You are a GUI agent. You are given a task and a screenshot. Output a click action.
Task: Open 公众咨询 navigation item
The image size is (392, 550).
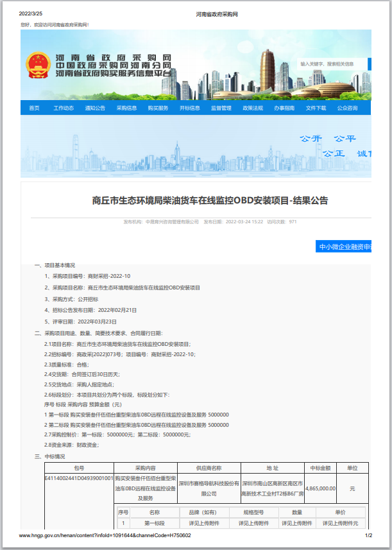(x=347, y=108)
